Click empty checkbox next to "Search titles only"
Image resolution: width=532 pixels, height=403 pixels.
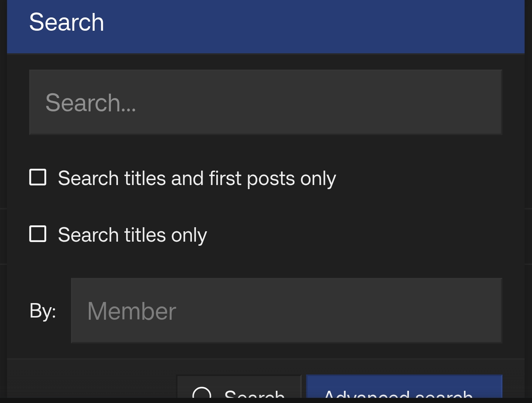(38, 234)
